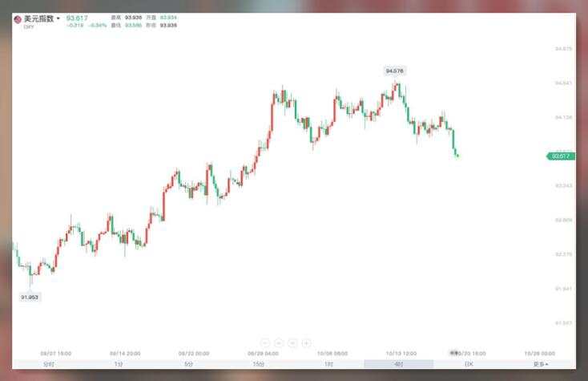Image resolution: width=588 pixels, height=381 pixels.
Task: Click the green 93.617 price tag on axis
Action: click(x=561, y=156)
